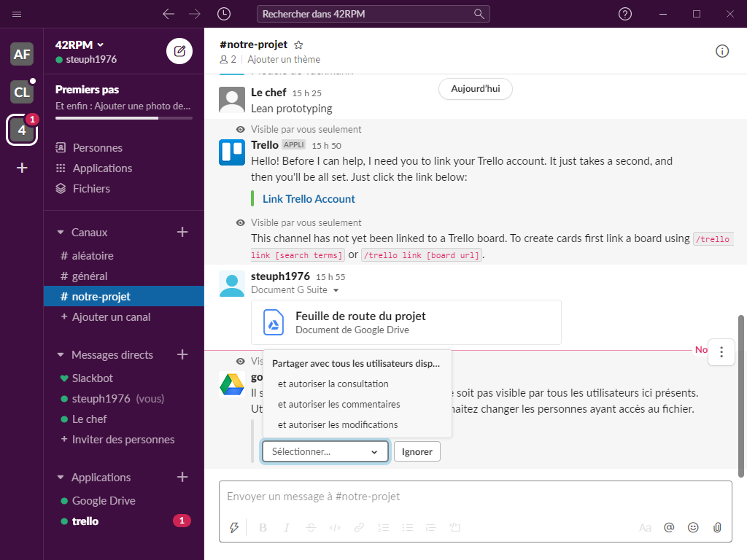Attach a file with paperclip
This screenshot has width=747, height=560.
(717, 527)
